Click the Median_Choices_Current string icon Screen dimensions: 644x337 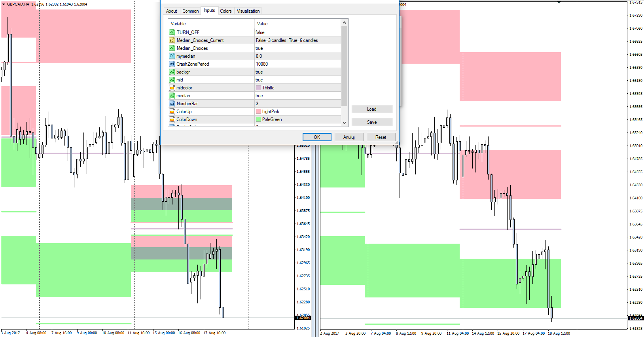coord(172,40)
